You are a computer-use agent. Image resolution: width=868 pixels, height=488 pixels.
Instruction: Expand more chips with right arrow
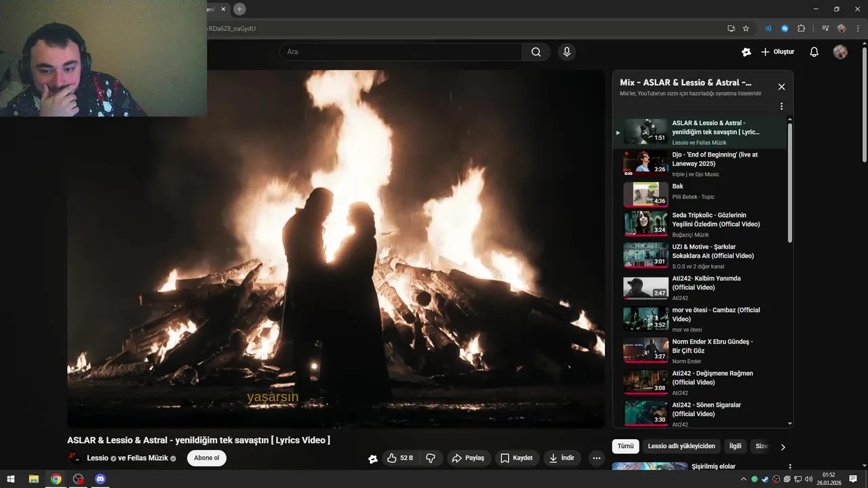783,447
